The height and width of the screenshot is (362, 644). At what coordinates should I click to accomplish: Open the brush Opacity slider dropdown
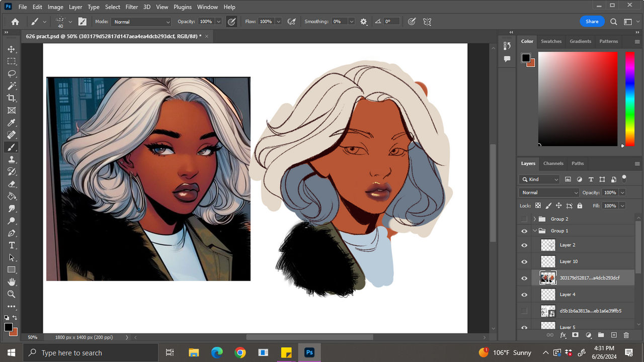tap(218, 22)
